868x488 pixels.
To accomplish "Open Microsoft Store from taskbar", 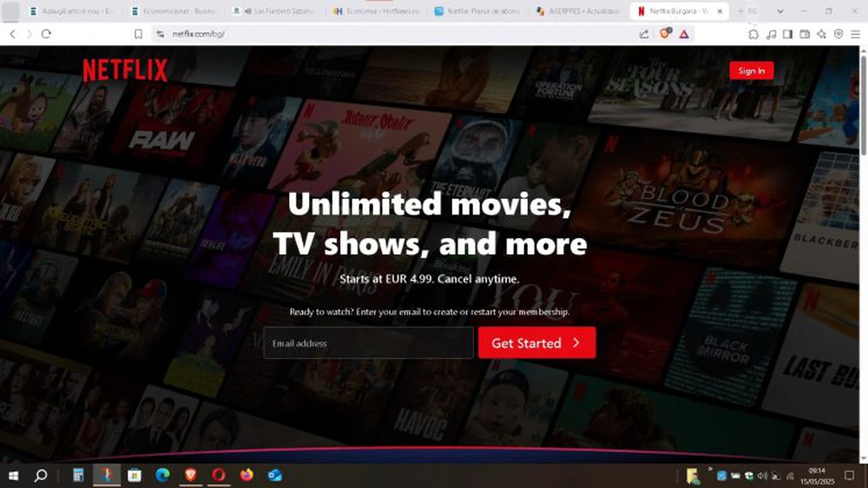I will [x=134, y=475].
